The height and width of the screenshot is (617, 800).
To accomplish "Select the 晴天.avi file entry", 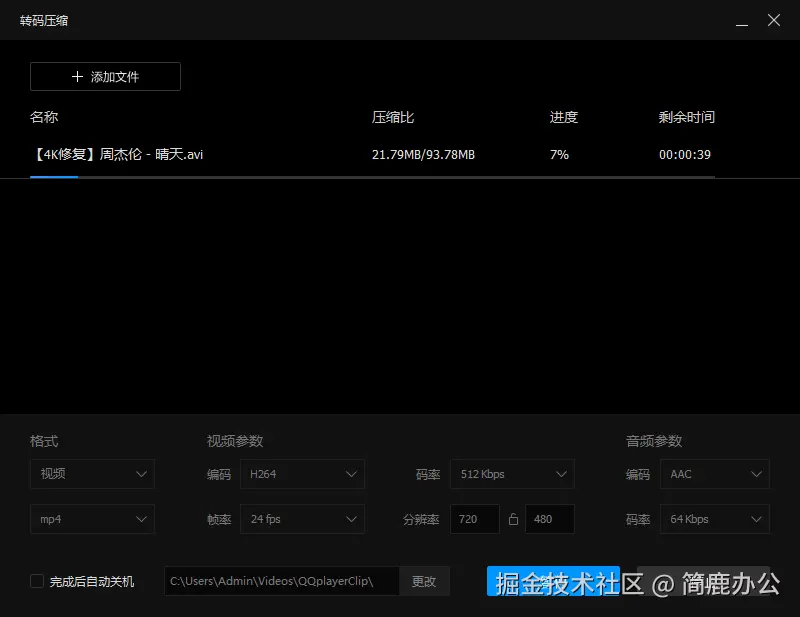I will point(117,154).
